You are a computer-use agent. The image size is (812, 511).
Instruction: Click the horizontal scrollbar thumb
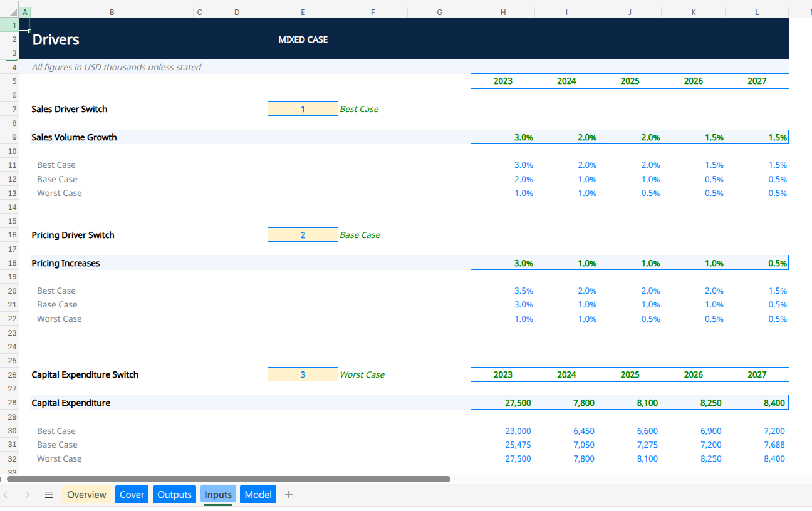coord(229,479)
